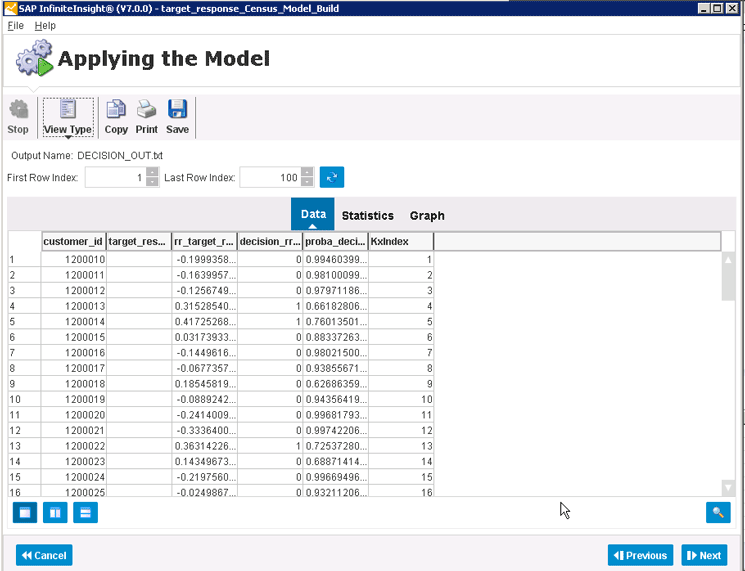The image size is (745, 571).
Task: Print the results using Print icon
Action: [147, 111]
